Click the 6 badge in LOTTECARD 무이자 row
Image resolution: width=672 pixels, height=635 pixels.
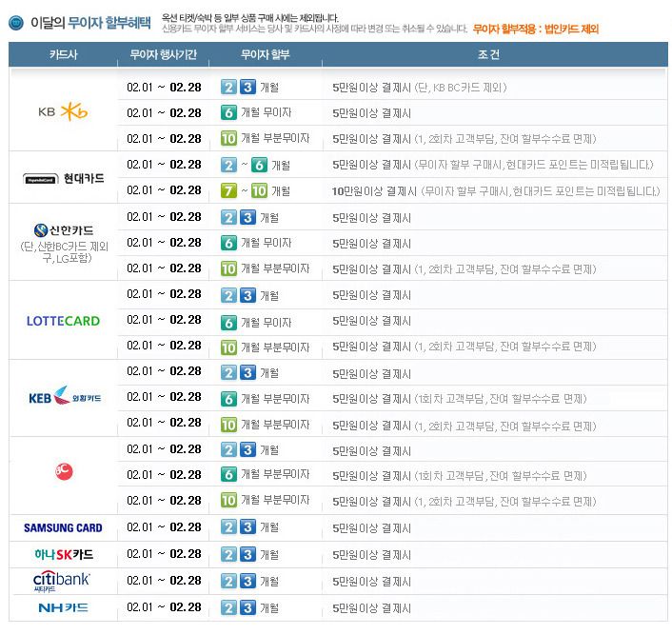pos(228,323)
